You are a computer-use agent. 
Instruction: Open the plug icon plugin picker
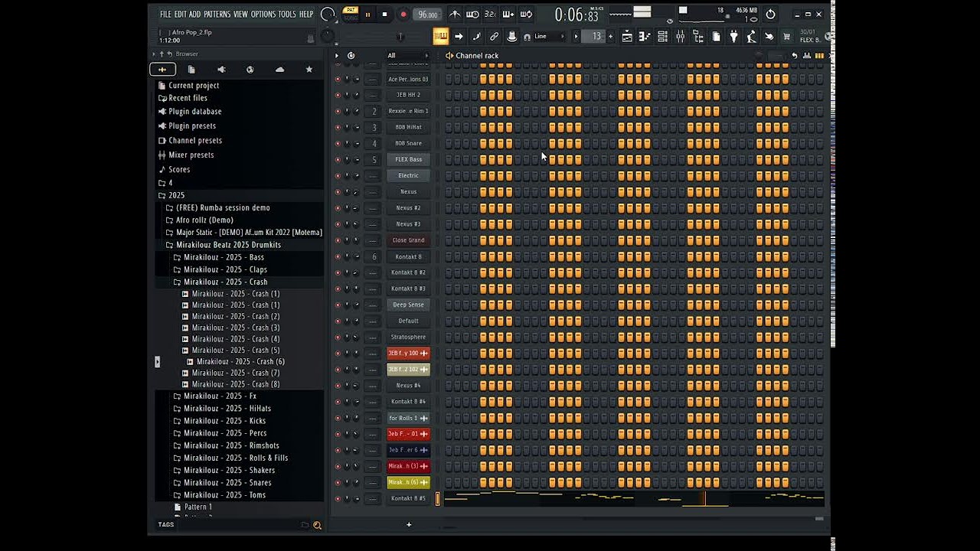(x=733, y=36)
